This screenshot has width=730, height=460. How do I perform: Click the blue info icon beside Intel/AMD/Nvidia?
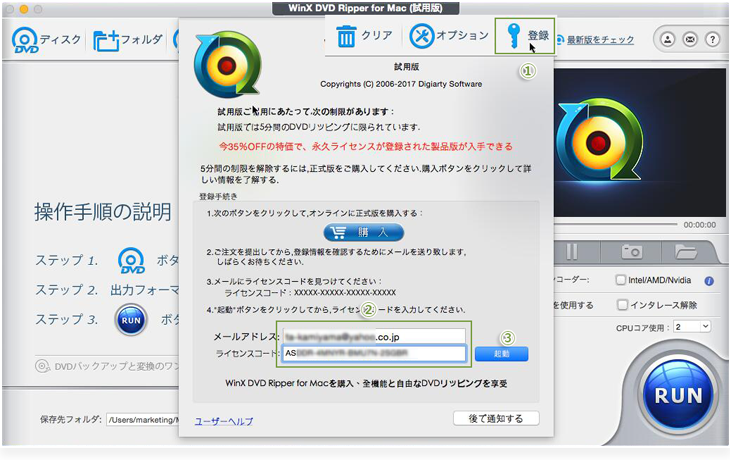(709, 281)
